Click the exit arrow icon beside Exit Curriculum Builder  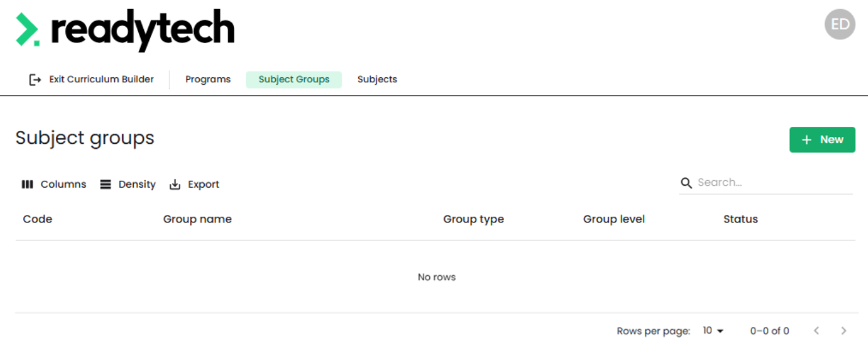click(x=36, y=80)
